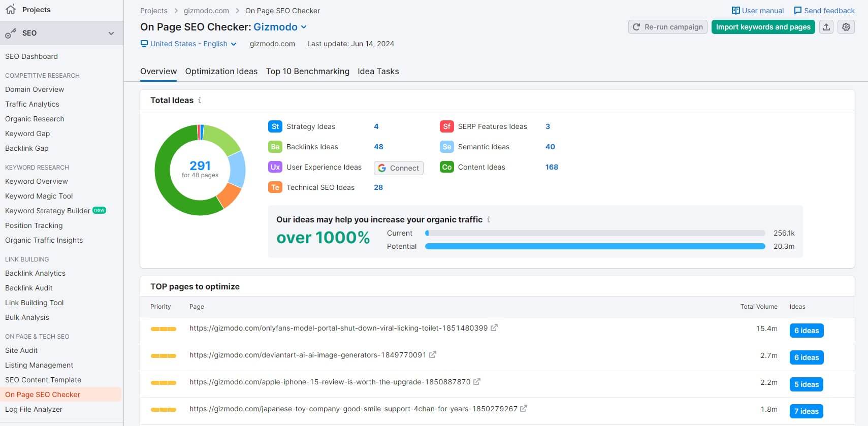Click the Projects breadcrumb link

154,11
